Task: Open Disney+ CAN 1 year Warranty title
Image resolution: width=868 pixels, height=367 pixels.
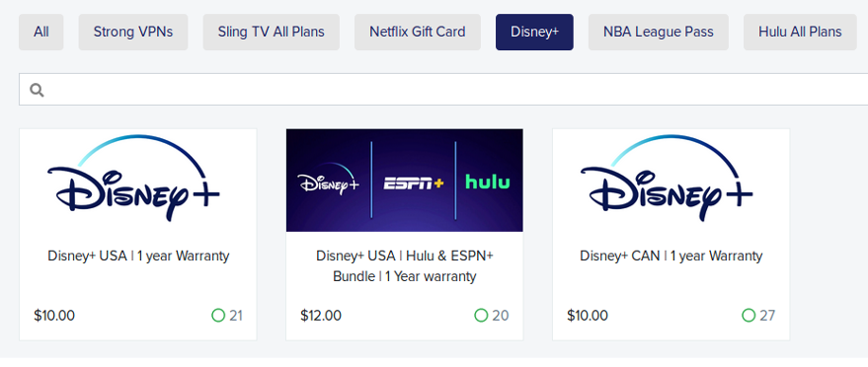Action: 671,257
